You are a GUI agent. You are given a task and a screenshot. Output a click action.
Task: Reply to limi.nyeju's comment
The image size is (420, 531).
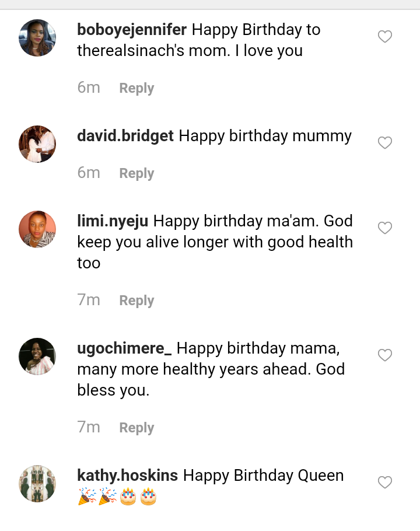click(136, 301)
